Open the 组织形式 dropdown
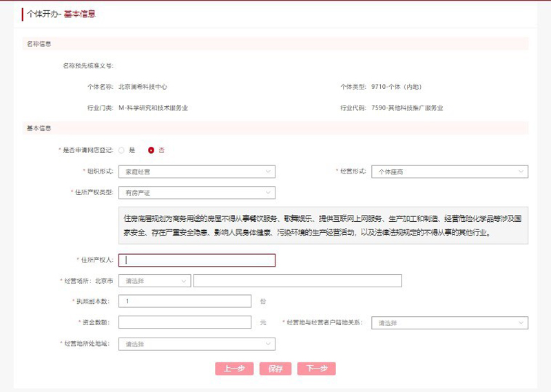551x392 pixels. coord(196,172)
